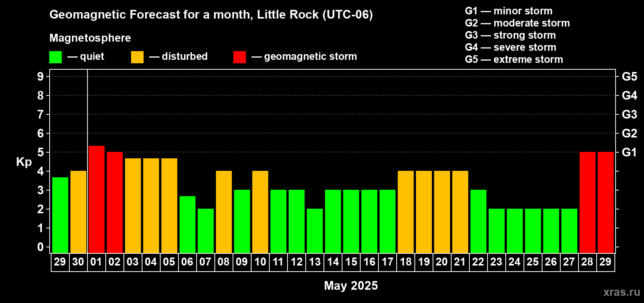Click the 'G3 — strong storm' legend line

click(510, 35)
